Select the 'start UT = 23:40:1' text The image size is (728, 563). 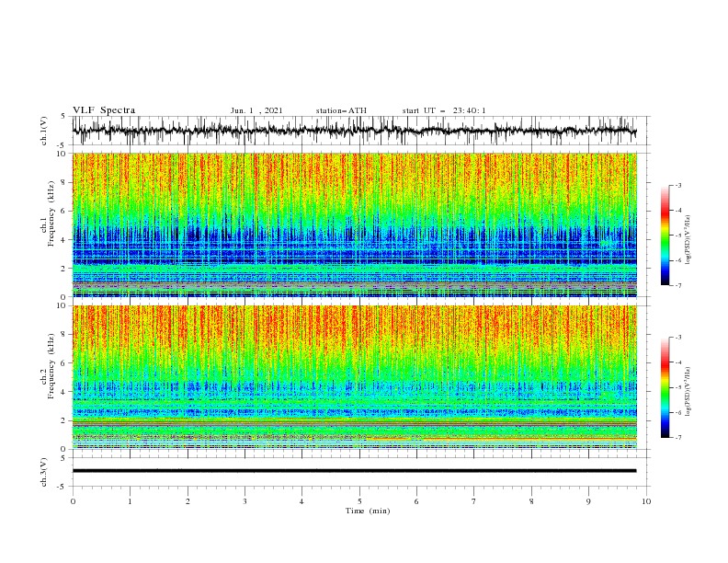444,110
